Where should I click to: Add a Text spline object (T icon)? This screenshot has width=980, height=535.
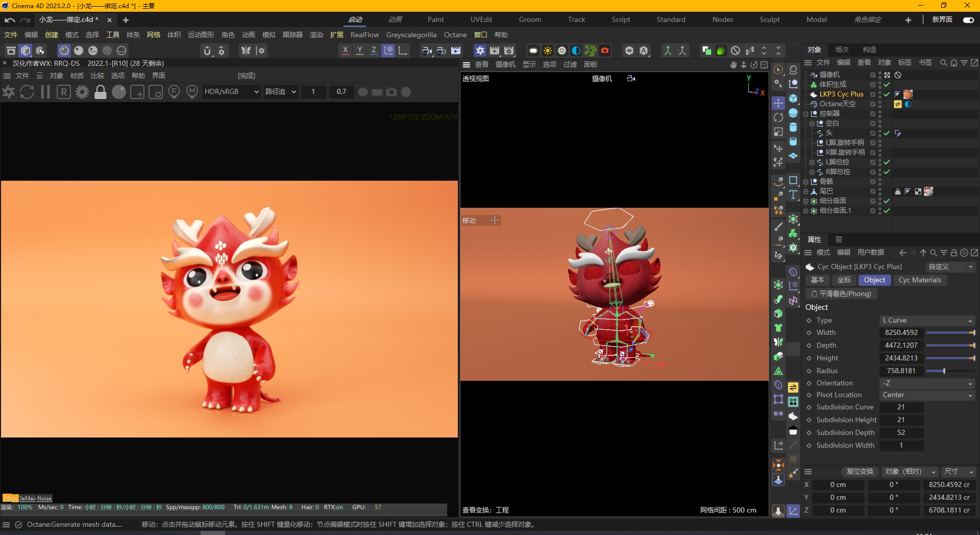tap(793, 194)
